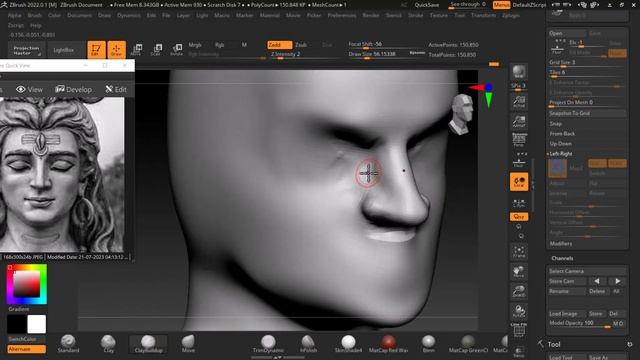
Task: Open the Brush menu
Action: coord(35,15)
